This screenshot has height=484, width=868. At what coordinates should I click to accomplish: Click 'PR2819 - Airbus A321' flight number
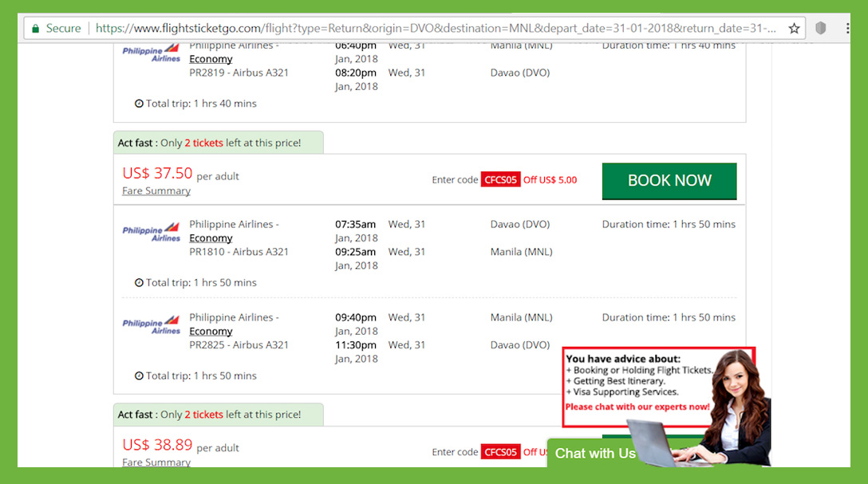(x=239, y=73)
